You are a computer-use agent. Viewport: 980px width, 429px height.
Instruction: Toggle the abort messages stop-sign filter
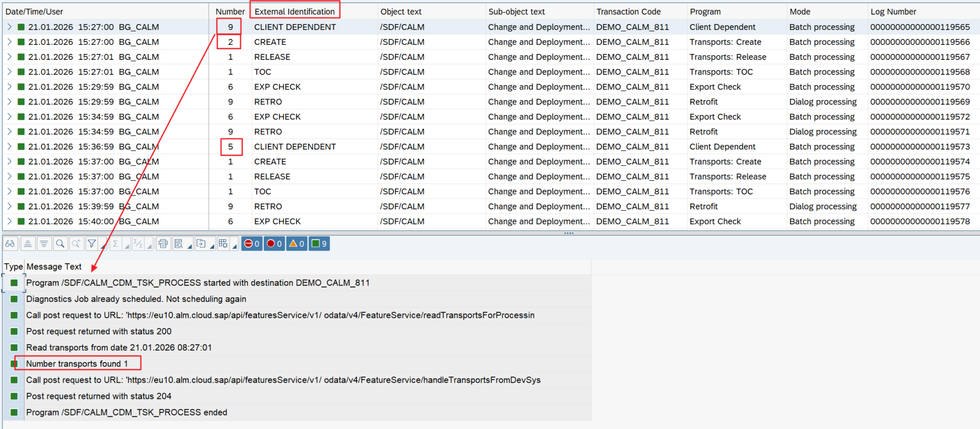[x=252, y=244]
